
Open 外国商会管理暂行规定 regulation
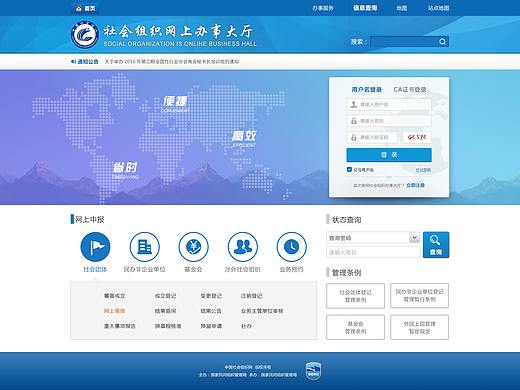420,327
